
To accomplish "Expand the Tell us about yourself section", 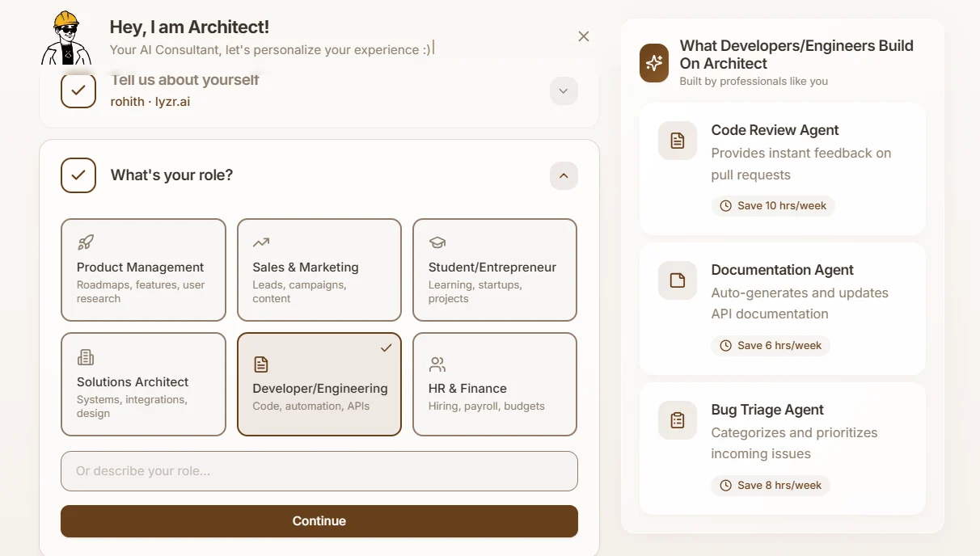I will coord(564,91).
